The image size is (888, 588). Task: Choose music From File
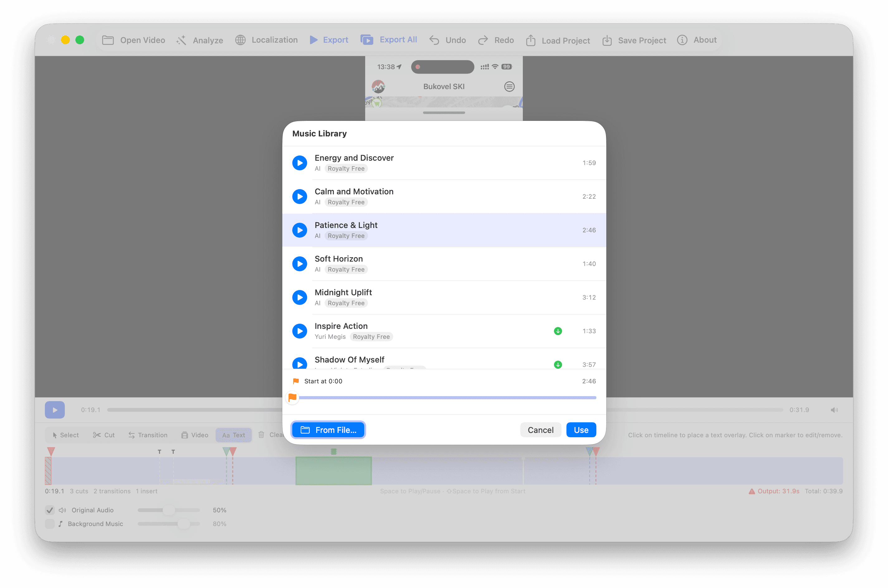click(328, 430)
